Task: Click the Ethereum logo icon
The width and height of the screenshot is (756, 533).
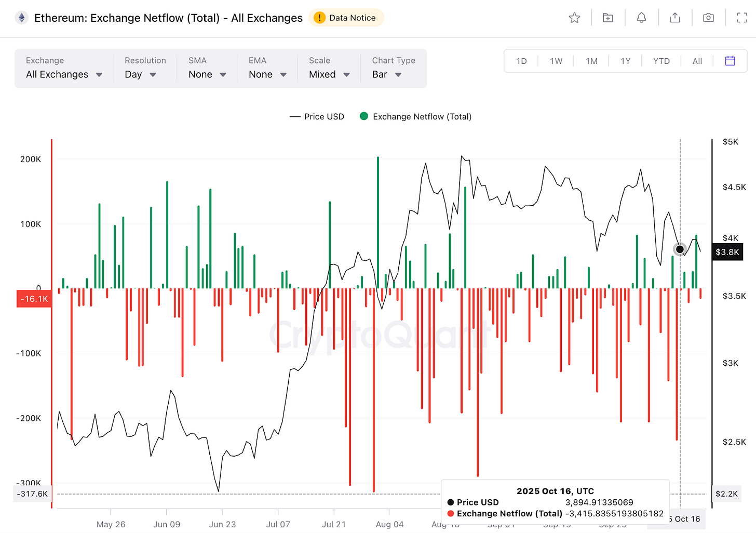Action: [21, 18]
